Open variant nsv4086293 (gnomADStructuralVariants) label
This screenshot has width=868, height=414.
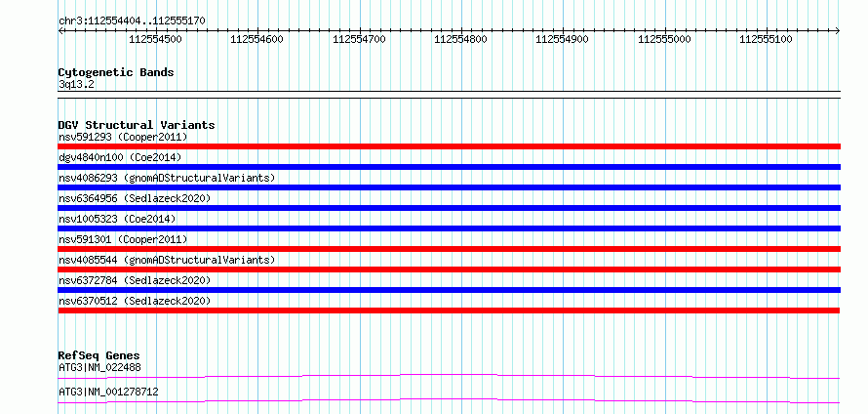coord(167,178)
